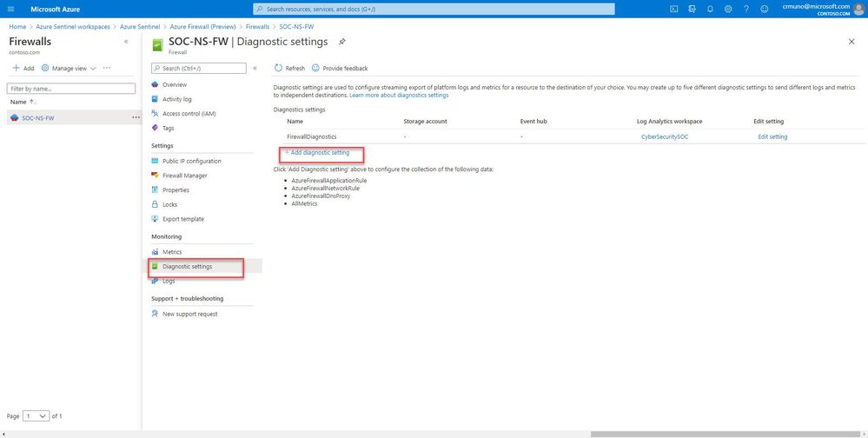The width and height of the screenshot is (868, 438).
Task: Focus the resource menu Search box
Action: pos(199,68)
